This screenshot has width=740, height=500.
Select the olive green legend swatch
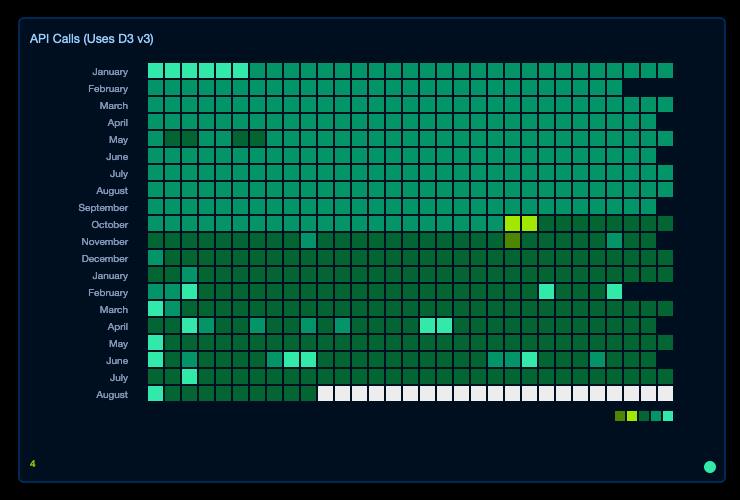click(620, 416)
